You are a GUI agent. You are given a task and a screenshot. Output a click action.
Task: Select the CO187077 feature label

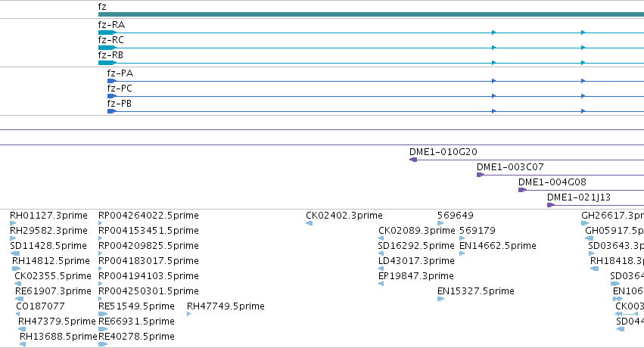[40, 306]
